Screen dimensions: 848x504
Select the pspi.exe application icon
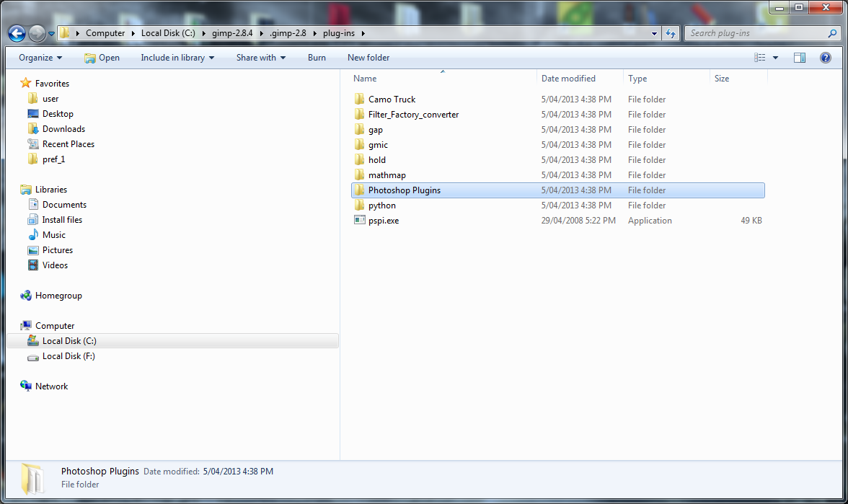click(x=360, y=219)
